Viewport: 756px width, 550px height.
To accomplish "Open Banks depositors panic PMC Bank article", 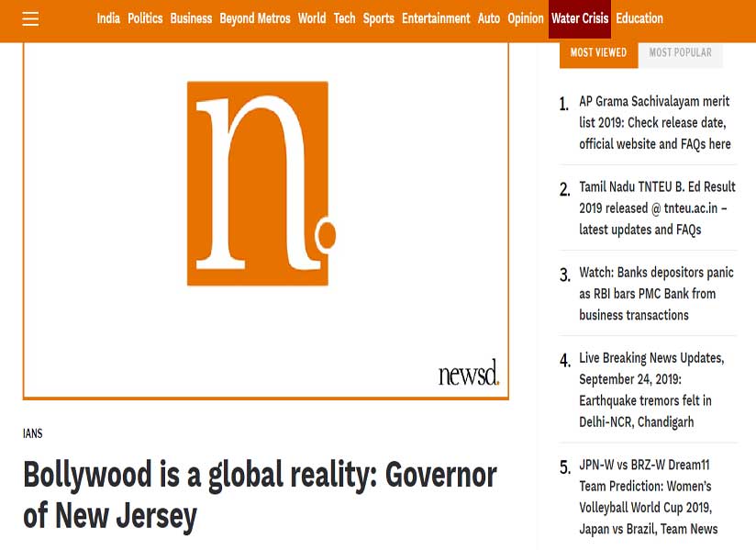I will click(656, 293).
